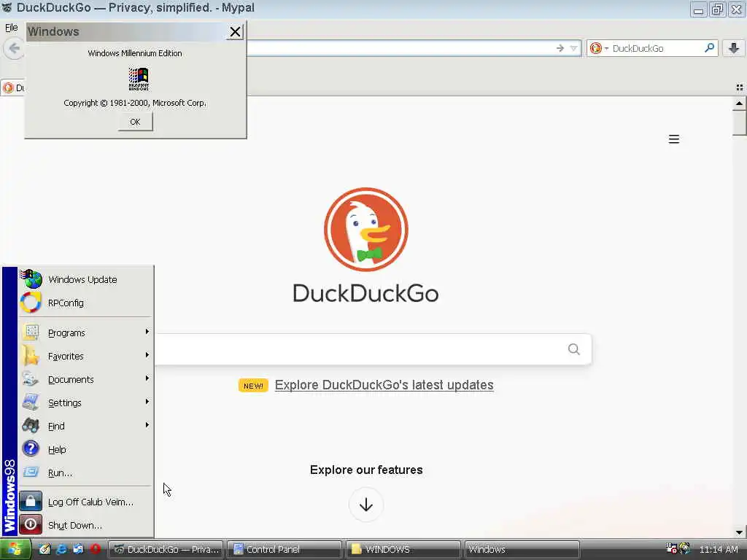Screen dimensions: 747x560
Task: Click the Run... entry in Start menu
Action: coord(86,472)
